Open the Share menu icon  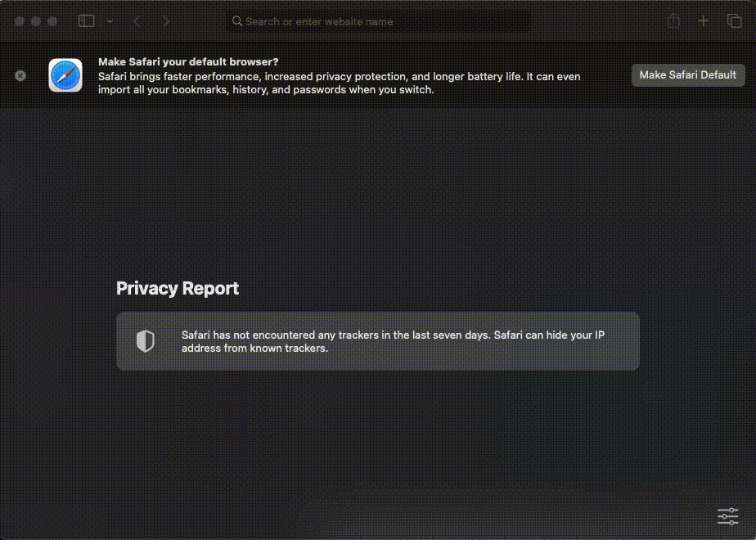tap(673, 21)
